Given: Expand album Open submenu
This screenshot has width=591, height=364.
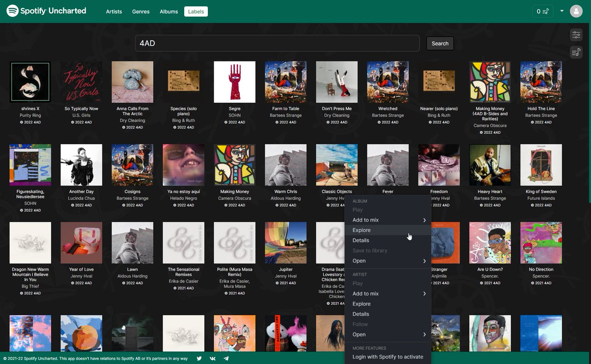Looking at the screenshot, I should [x=388, y=261].
